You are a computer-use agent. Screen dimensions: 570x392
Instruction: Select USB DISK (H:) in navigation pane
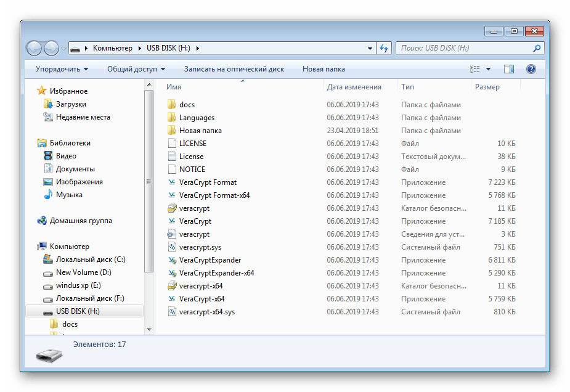(x=84, y=311)
